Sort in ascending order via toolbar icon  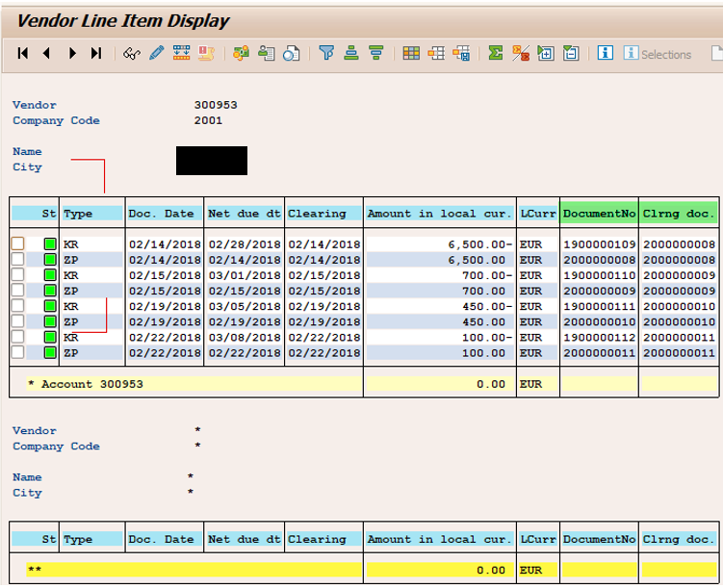351,54
